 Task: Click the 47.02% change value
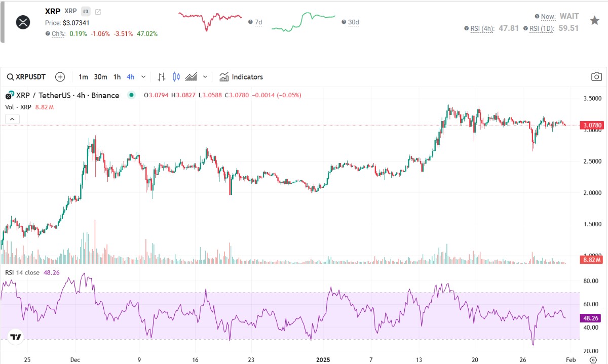[147, 34]
